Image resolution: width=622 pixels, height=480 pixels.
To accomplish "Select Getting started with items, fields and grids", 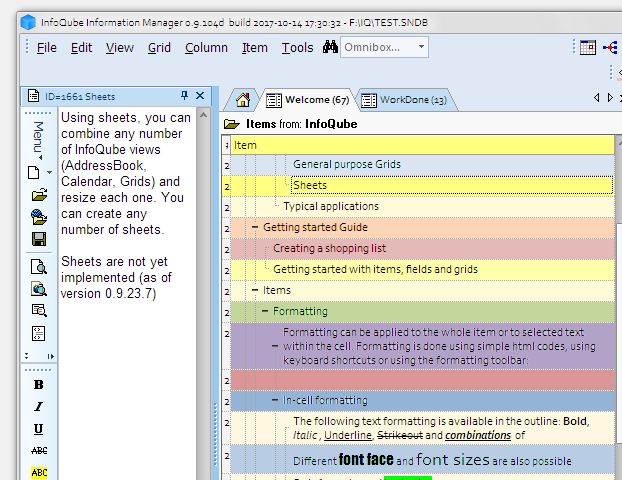I will (x=375, y=269).
